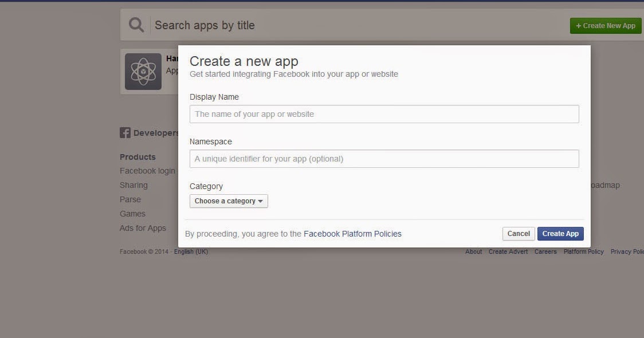Open the Facebook Platform Policies link
Screen dimensions: 644x338
(352, 234)
